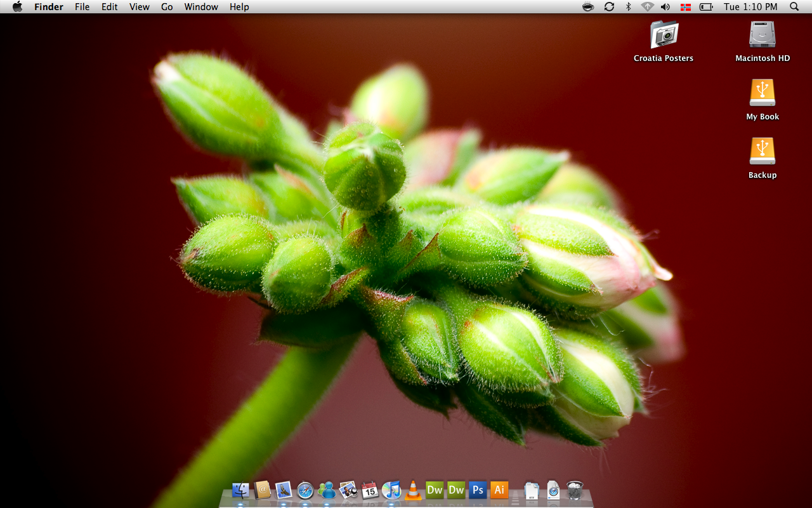Open the Window menu
This screenshot has width=812, height=508.
pos(201,7)
